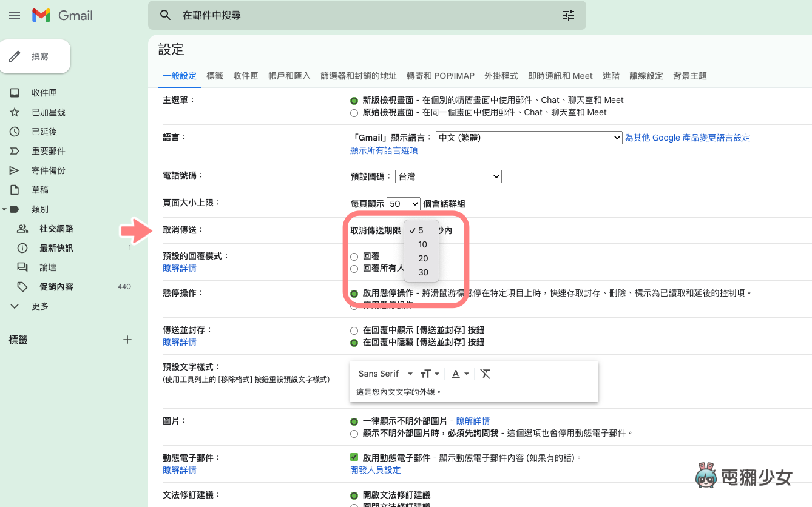The height and width of the screenshot is (507, 812).
Task: Click 瞭解詳情 under 預設的回覆模式
Action: tap(180, 268)
